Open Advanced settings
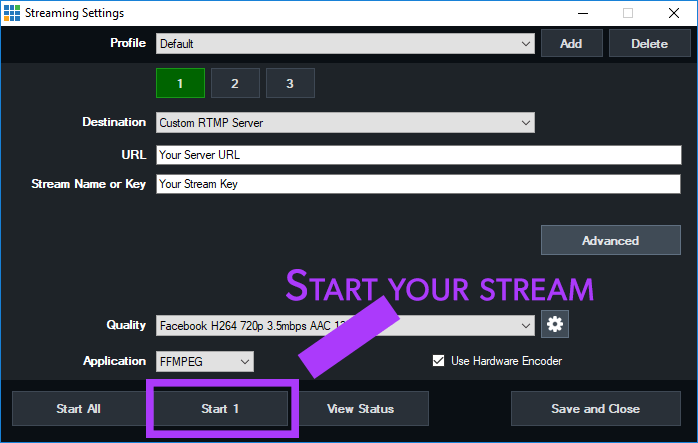Screen dimensions: 698x443 (610, 240)
